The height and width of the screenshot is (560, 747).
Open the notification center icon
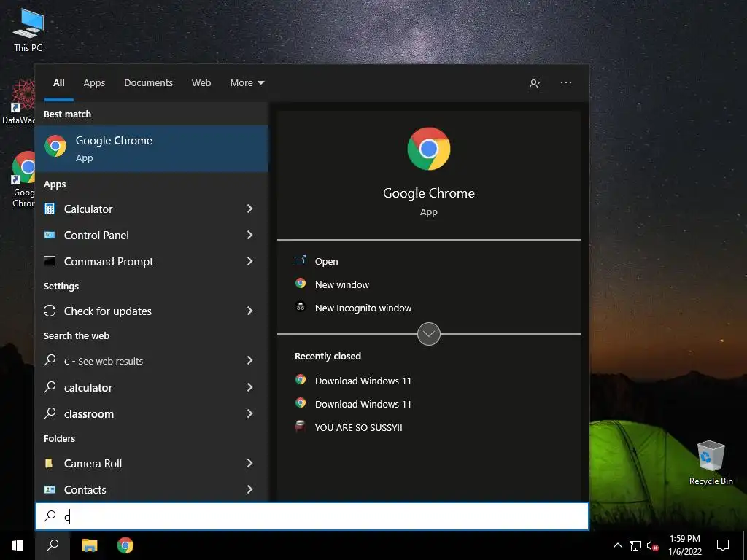click(x=723, y=545)
